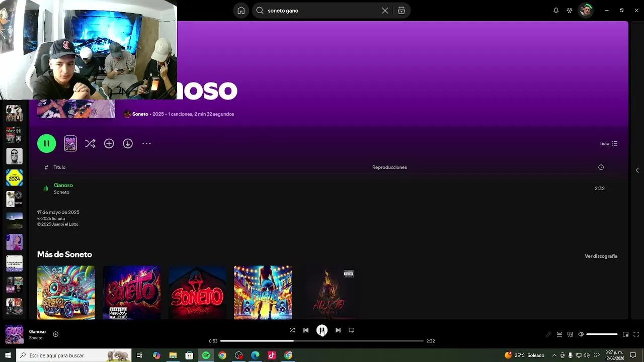The width and height of the screenshot is (644, 362).
Task: Open the weather widget showing 25°C Soleado
Action: [x=524, y=355]
